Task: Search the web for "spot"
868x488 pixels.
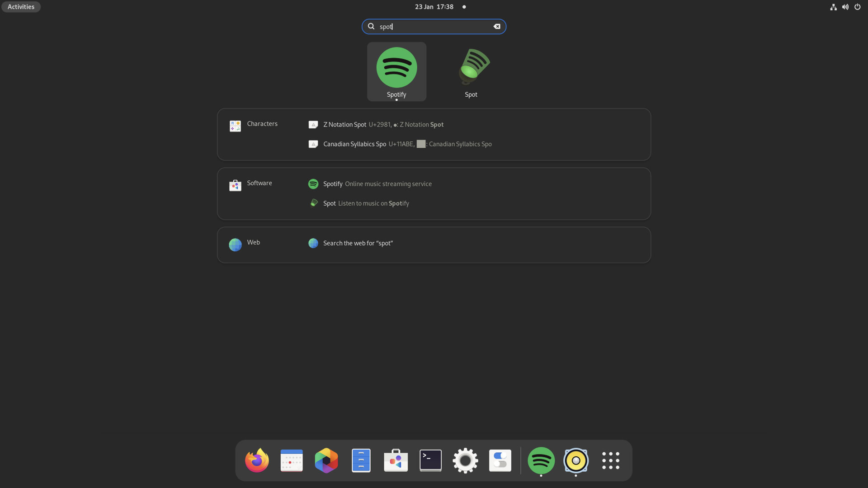Action: point(358,243)
